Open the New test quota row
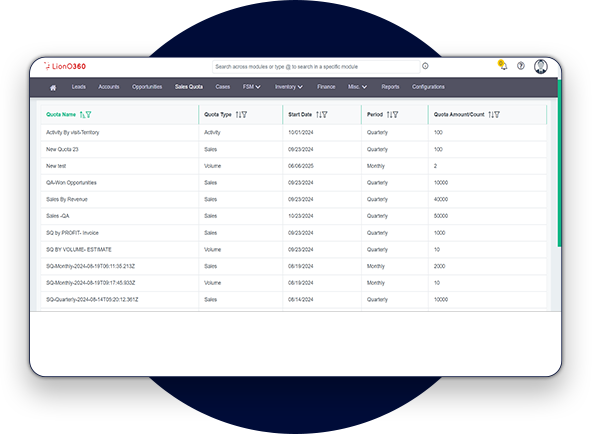This screenshot has width=592, height=434. tap(56, 166)
